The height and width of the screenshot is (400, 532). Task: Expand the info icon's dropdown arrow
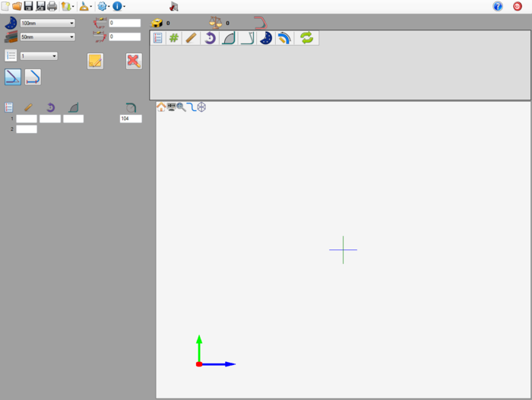tap(124, 6)
